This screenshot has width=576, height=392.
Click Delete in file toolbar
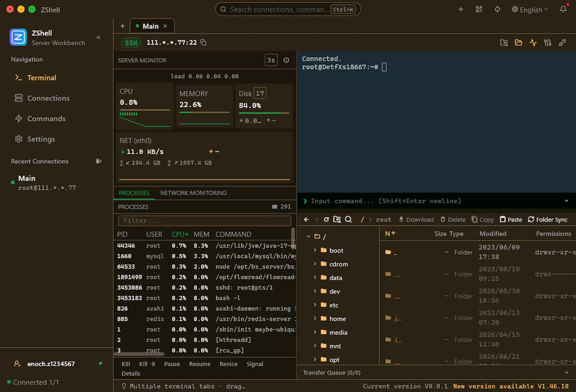click(453, 219)
